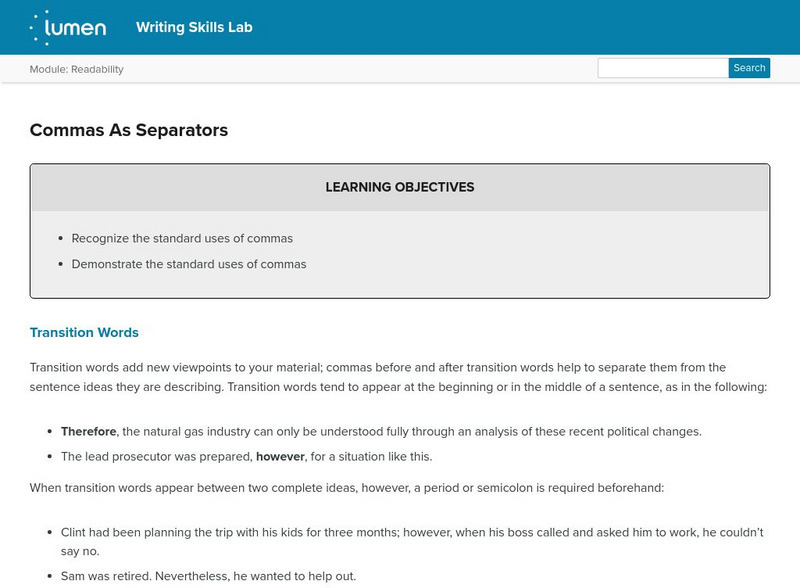The image size is (800, 588).
Task: Click the Transition Words section heading
Action: click(84, 332)
